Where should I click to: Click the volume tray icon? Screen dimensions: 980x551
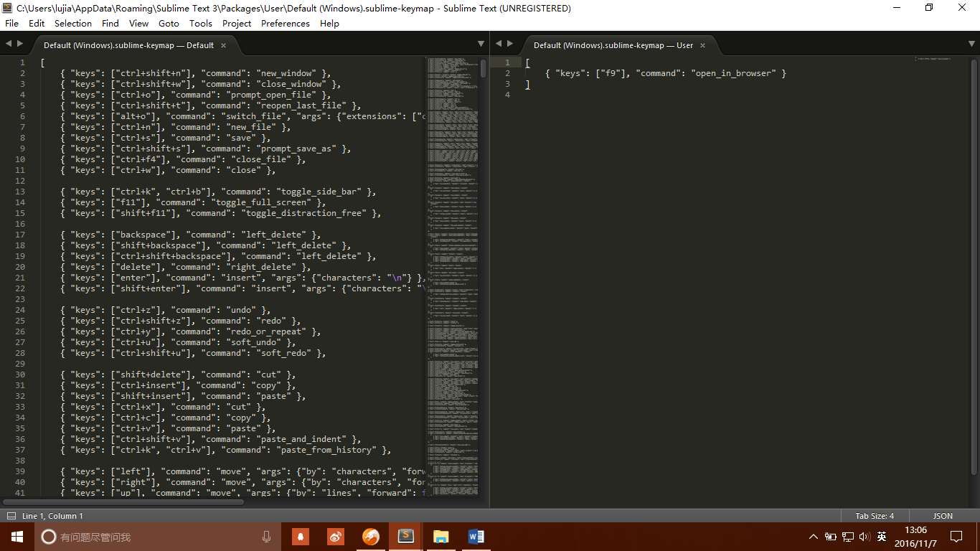(864, 537)
